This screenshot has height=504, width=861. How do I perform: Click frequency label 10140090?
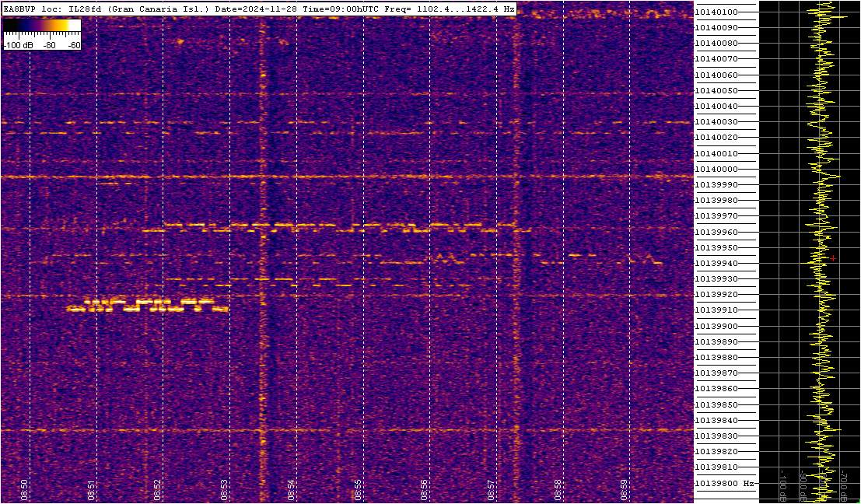click(x=716, y=27)
